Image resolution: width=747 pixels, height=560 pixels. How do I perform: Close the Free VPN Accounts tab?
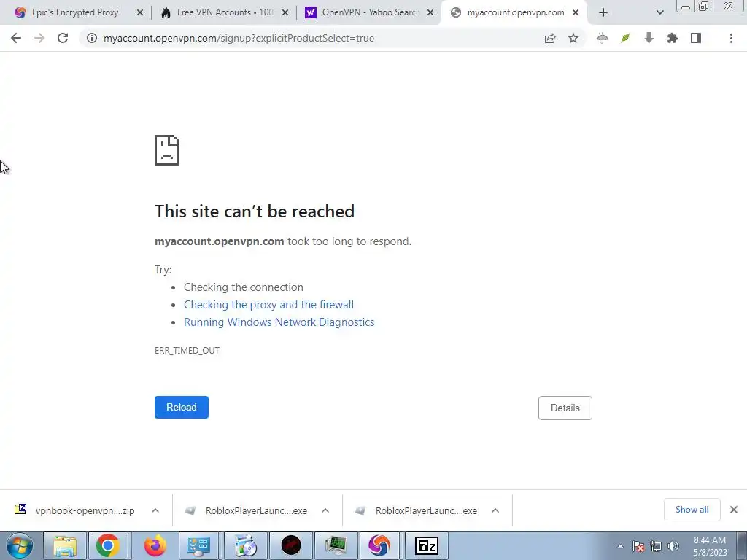tap(285, 13)
